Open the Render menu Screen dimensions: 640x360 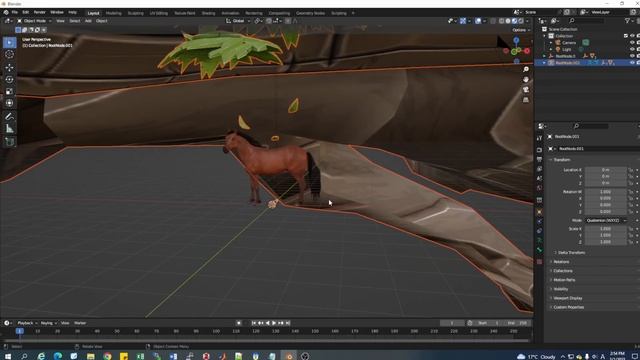pyautogui.click(x=40, y=13)
